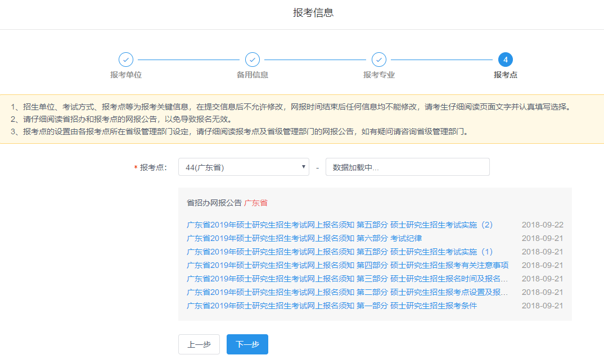Click the 备用信息 step checkmark icon
This screenshot has width=604, height=364.
click(x=253, y=60)
